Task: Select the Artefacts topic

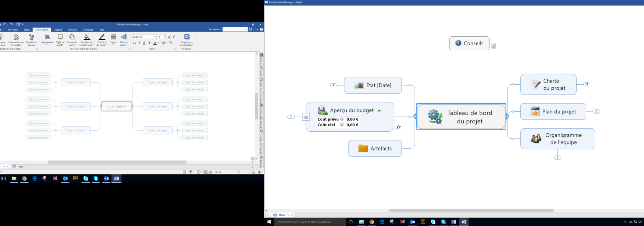Action: tap(375, 148)
